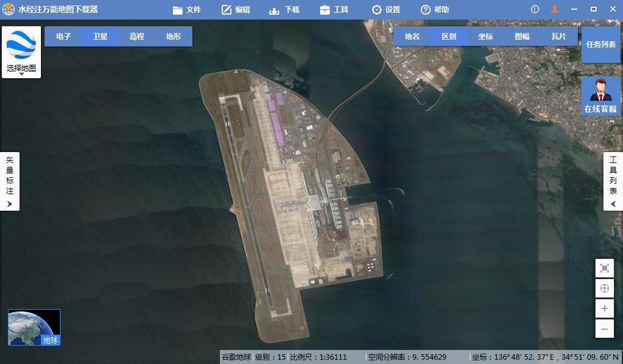Open the 任务列表 panel
Image resolution: width=623 pixels, height=364 pixels.
tap(601, 45)
